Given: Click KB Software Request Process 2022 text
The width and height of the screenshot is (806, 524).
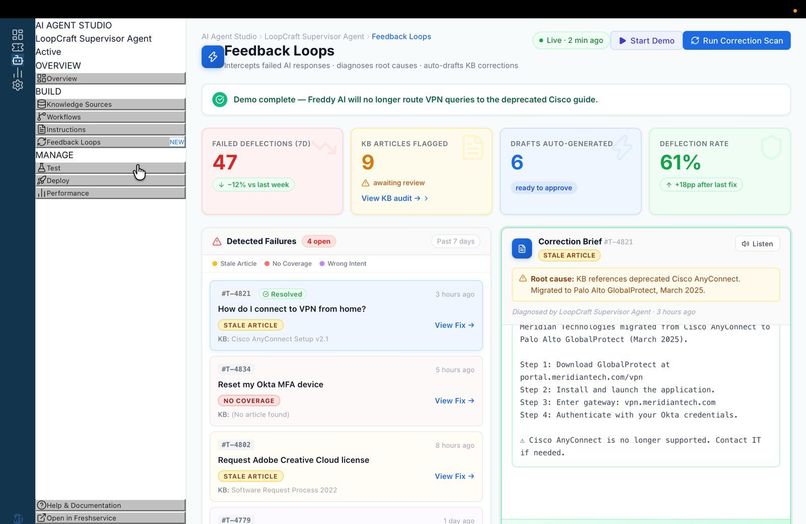Looking at the screenshot, I should coord(284,490).
